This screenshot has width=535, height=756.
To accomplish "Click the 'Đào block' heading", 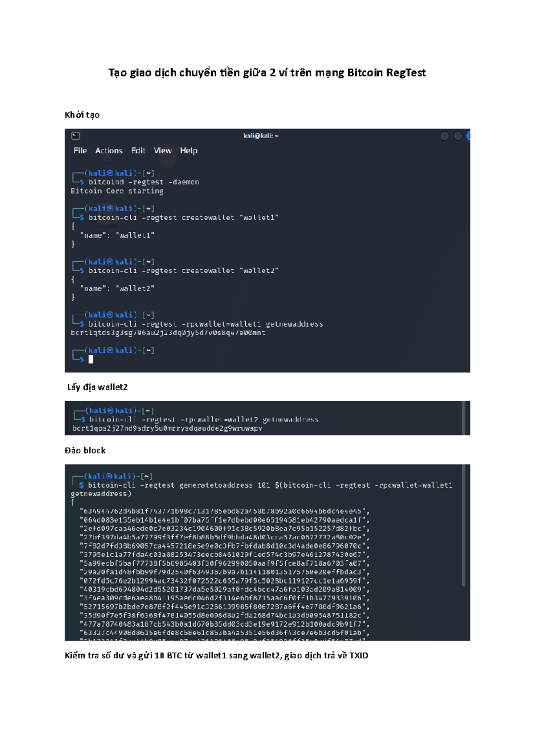I will pos(85,451).
